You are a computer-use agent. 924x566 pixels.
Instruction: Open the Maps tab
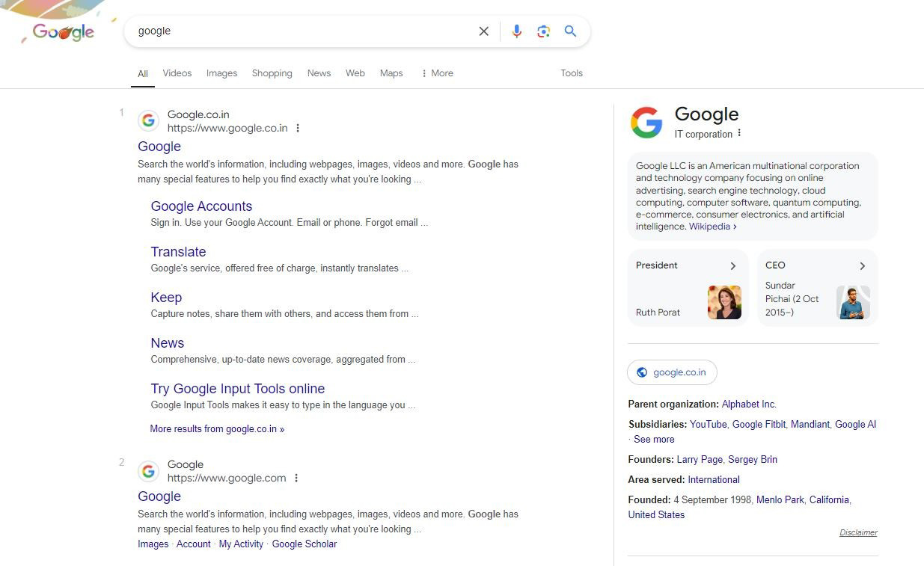391,73
